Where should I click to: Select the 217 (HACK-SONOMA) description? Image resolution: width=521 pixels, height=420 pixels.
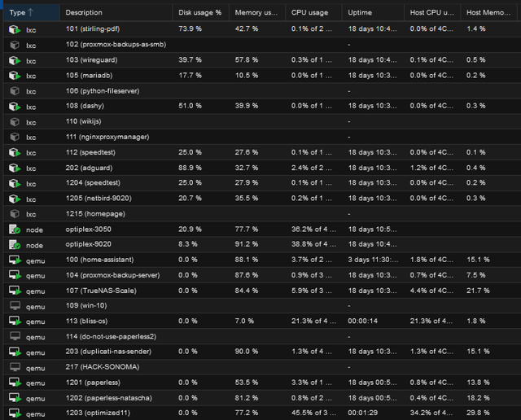[103, 367]
